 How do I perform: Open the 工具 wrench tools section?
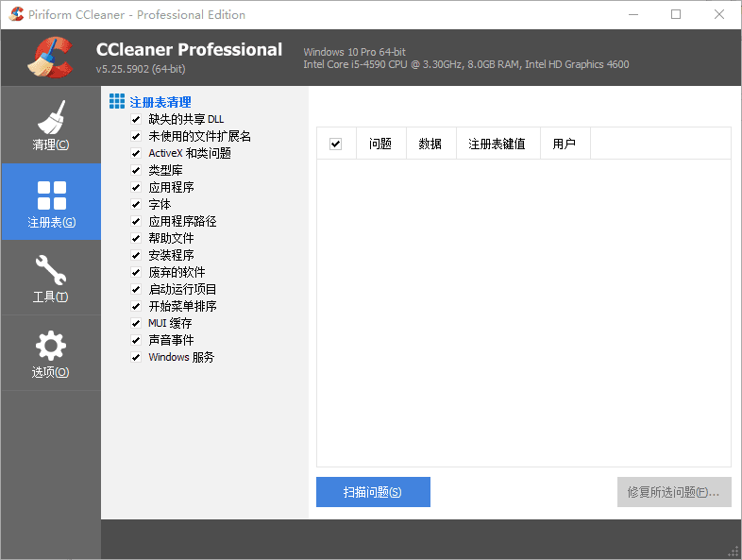[51, 277]
